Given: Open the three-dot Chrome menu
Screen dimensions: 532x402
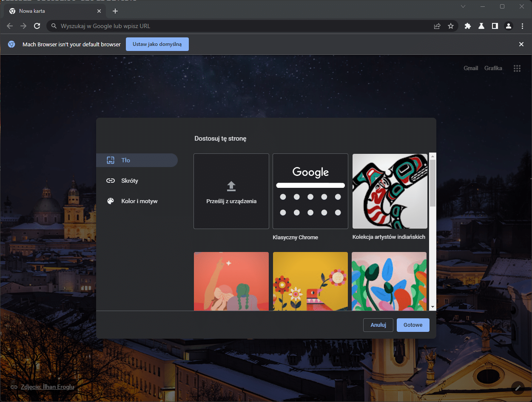Looking at the screenshot, I should [522, 26].
